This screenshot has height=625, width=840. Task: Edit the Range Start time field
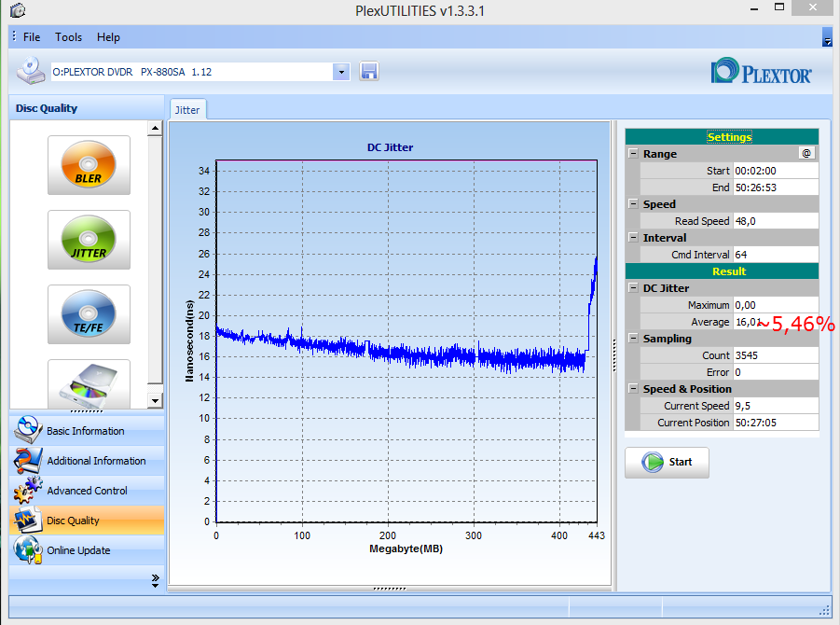[776, 171]
